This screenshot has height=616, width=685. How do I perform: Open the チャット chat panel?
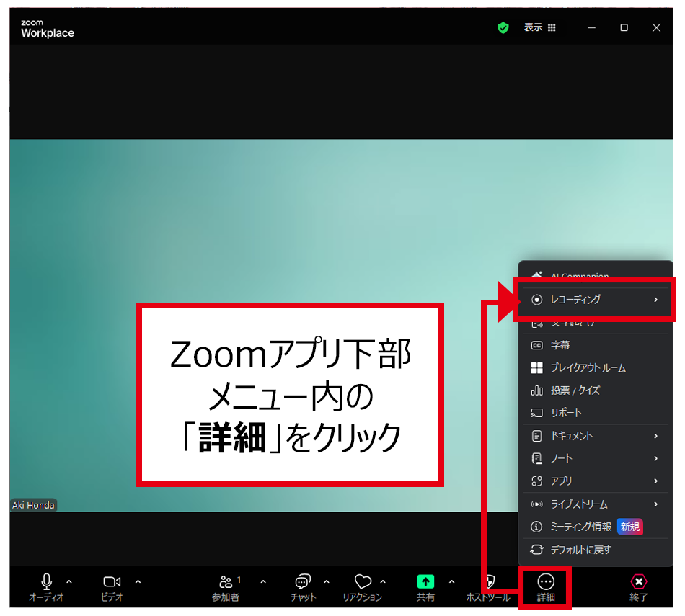[x=303, y=588]
